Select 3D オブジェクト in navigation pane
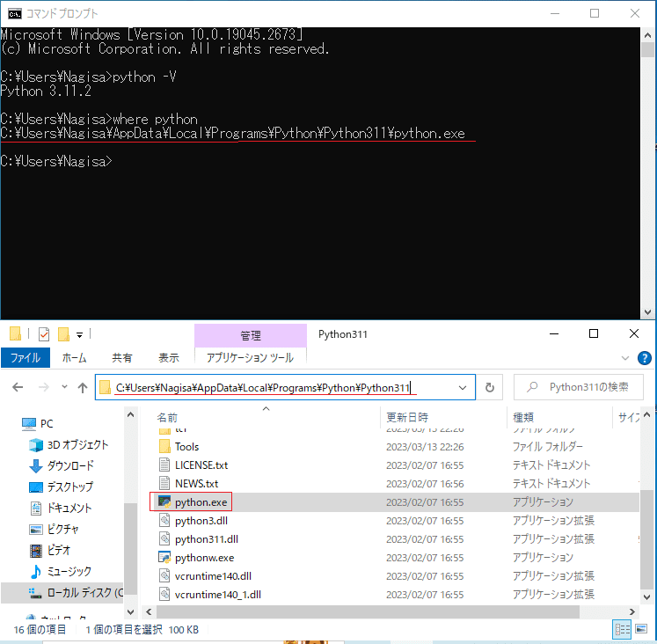 [69, 444]
